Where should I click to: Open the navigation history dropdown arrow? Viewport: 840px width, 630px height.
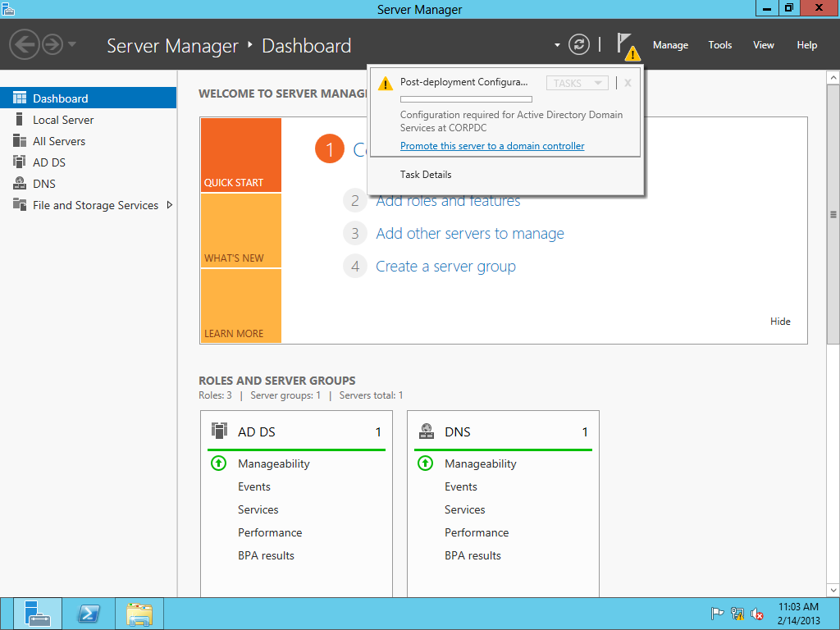[x=72, y=44]
